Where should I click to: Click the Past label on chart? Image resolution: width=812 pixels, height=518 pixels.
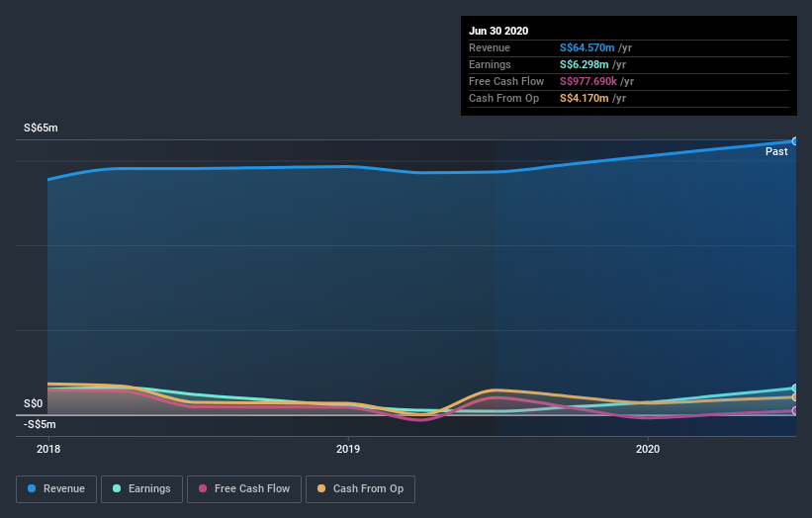[x=776, y=151]
